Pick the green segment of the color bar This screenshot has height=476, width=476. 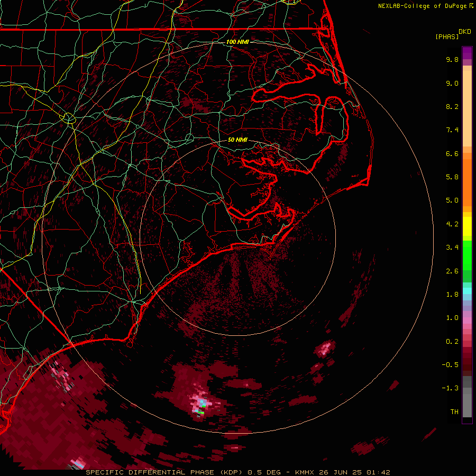pos(467,255)
